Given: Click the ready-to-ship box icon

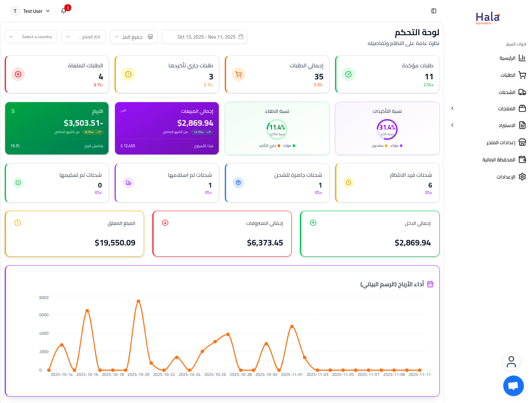Looking at the screenshot, I should coord(238,182).
